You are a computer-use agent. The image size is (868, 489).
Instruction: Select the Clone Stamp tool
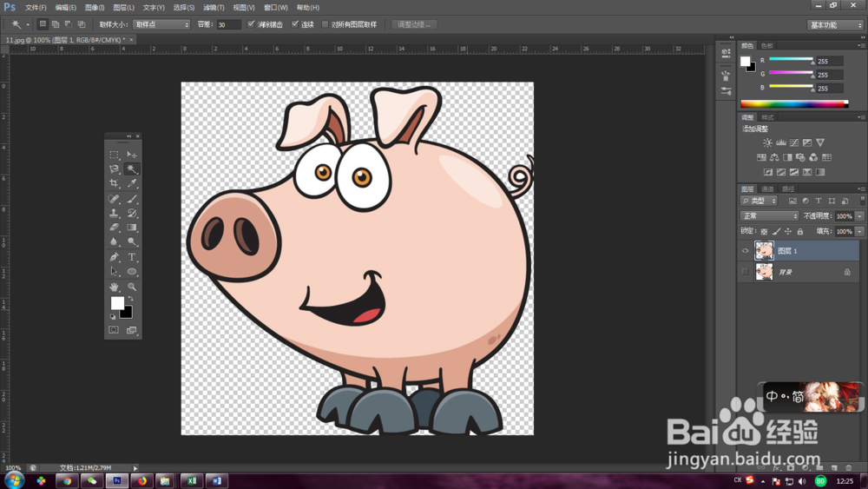click(x=114, y=213)
